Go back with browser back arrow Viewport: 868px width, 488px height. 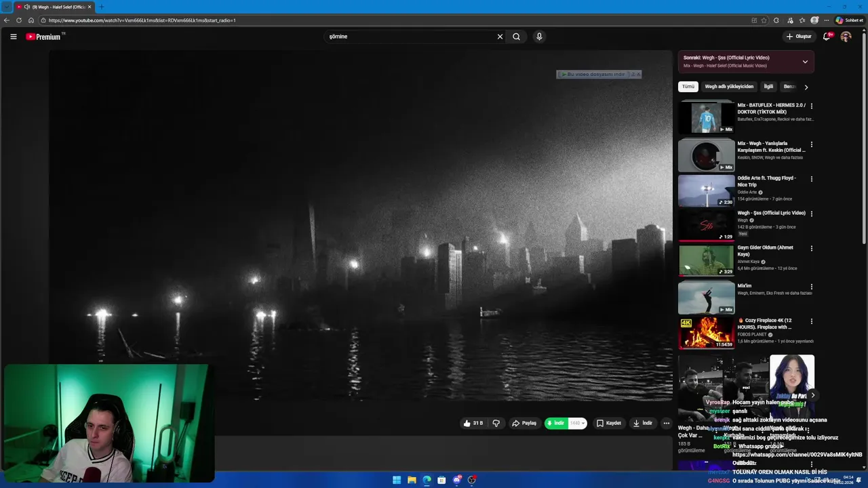click(7, 20)
